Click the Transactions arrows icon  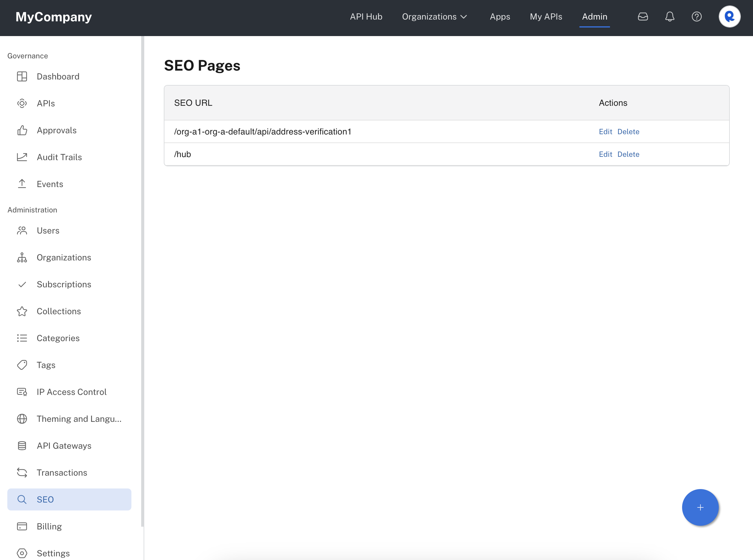tap(22, 473)
